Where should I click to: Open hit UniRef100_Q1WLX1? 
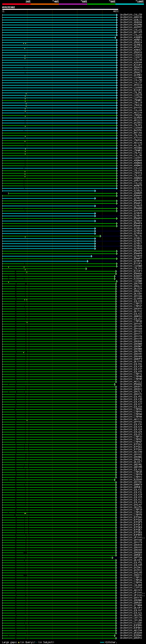point(131,20)
